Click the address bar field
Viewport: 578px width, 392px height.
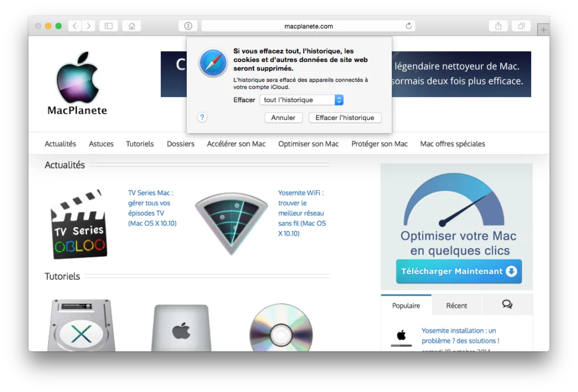(x=308, y=25)
